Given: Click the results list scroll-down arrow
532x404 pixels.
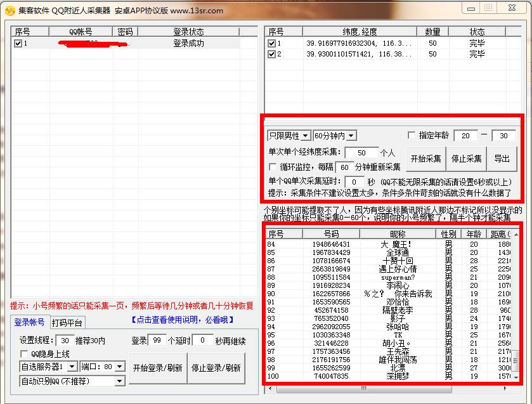Looking at the screenshot, I should tap(516, 377).
